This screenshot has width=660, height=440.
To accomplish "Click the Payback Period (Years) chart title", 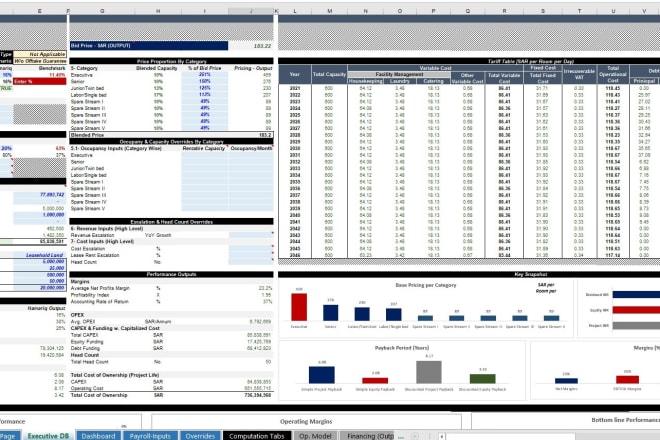I will point(402,348).
